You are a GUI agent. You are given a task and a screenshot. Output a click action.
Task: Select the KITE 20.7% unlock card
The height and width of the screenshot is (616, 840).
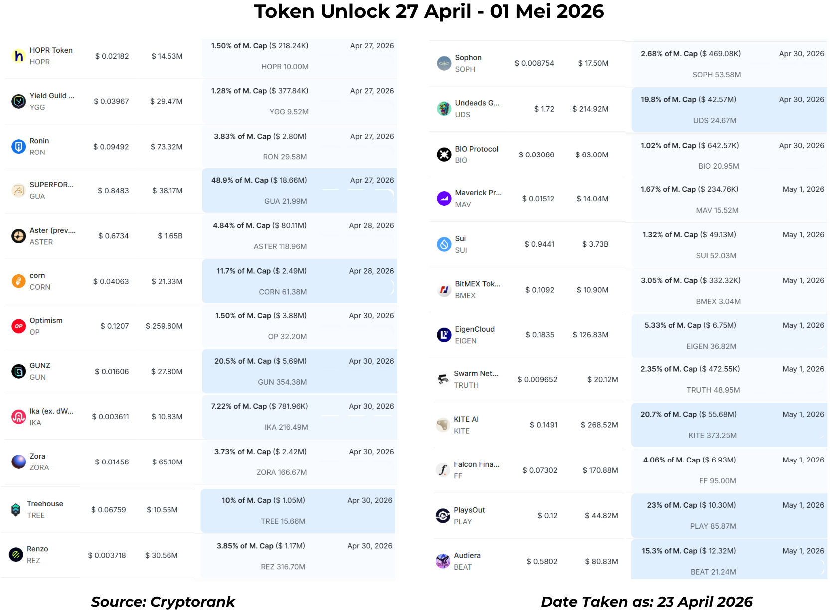tap(728, 425)
